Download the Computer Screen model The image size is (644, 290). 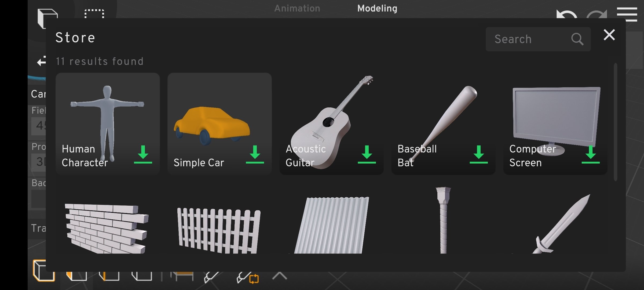[x=591, y=155]
